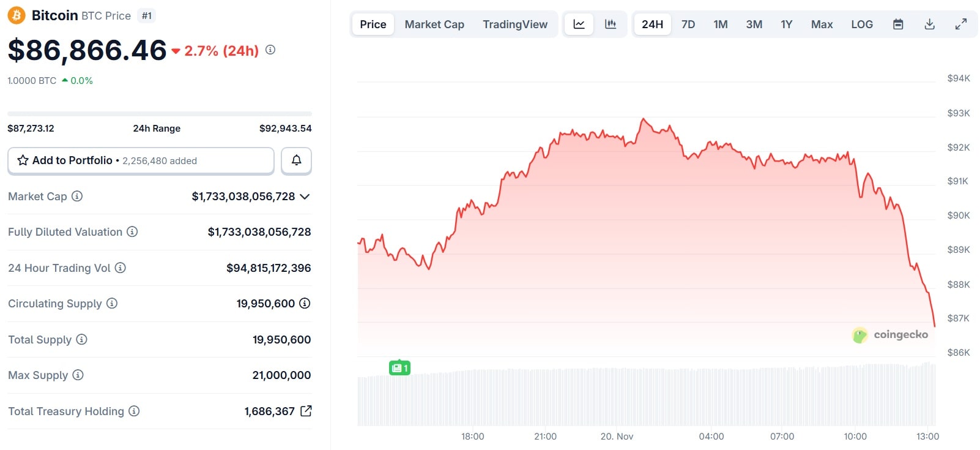Screen dimensions: 980x450
Task: Click the 24h change info icon
Action: [270, 51]
